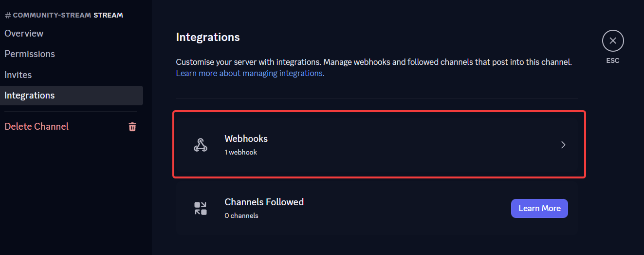Follow the 'Learn more about managing integrations' link
This screenshot has height=255, width=644.
(x=250, y=73)
